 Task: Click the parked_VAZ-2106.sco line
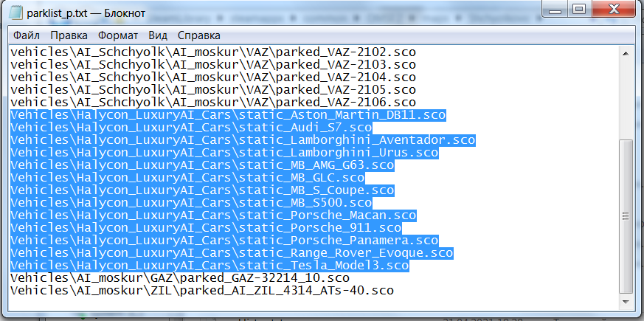click(x=213, y=103)
